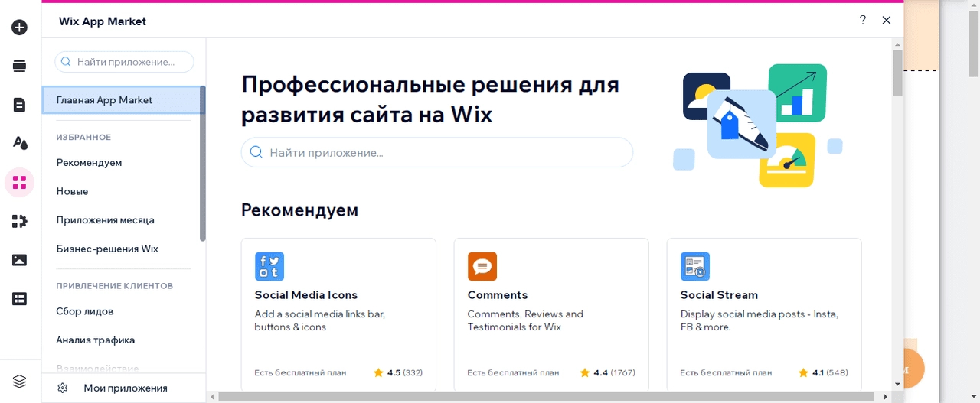Open the Social Media Icons app title
Screen dimensions: 980x403
306,295
